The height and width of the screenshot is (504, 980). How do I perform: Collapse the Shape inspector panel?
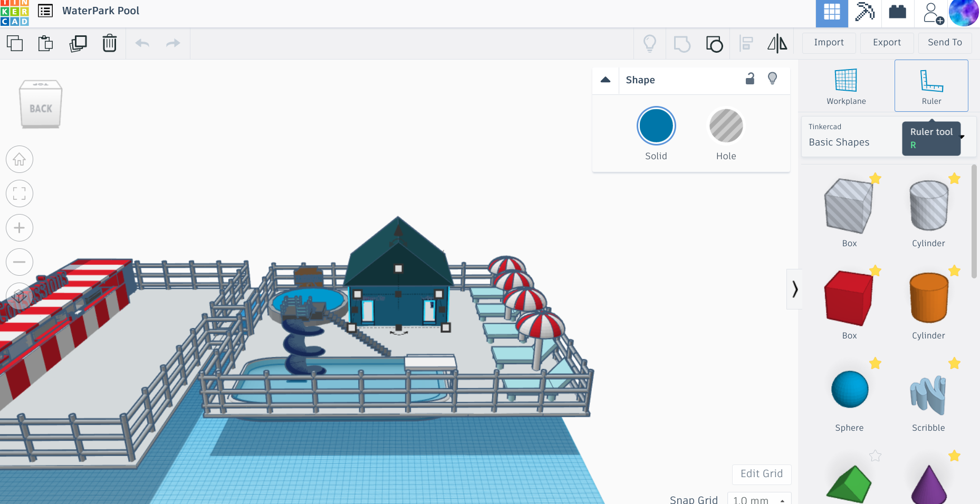point(606,80)
